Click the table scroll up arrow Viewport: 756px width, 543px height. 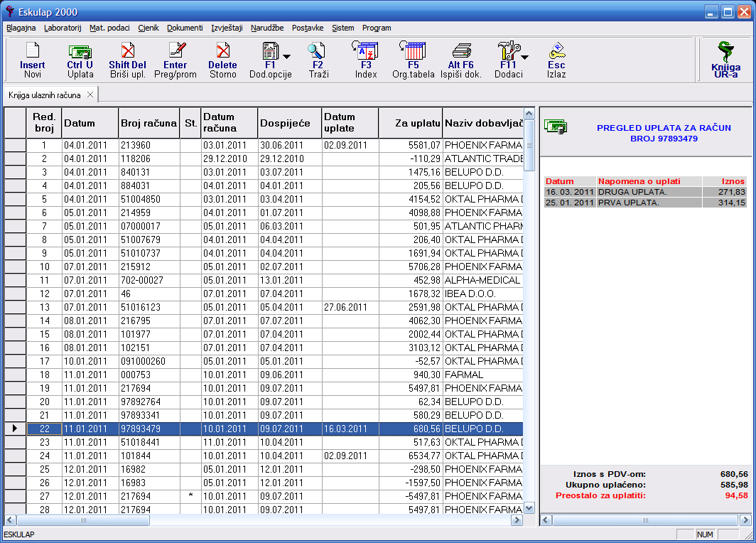pyautogui.click(x=529, y=114)
